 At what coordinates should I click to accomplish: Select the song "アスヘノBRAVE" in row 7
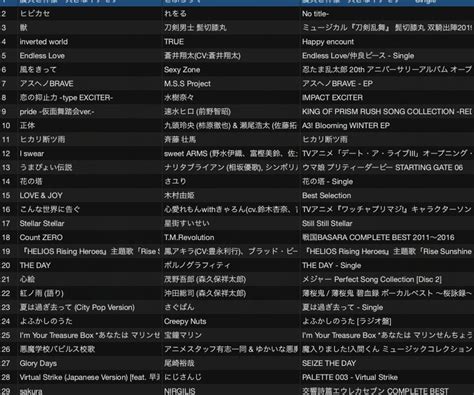pos(46,84)
